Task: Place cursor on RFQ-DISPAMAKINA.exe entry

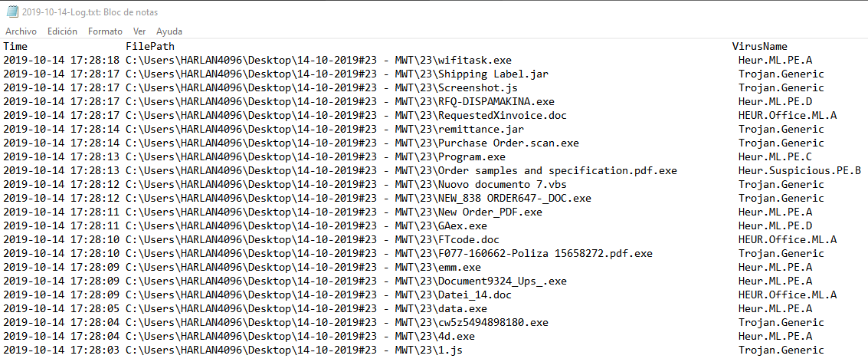Action: tap(496, 102)
